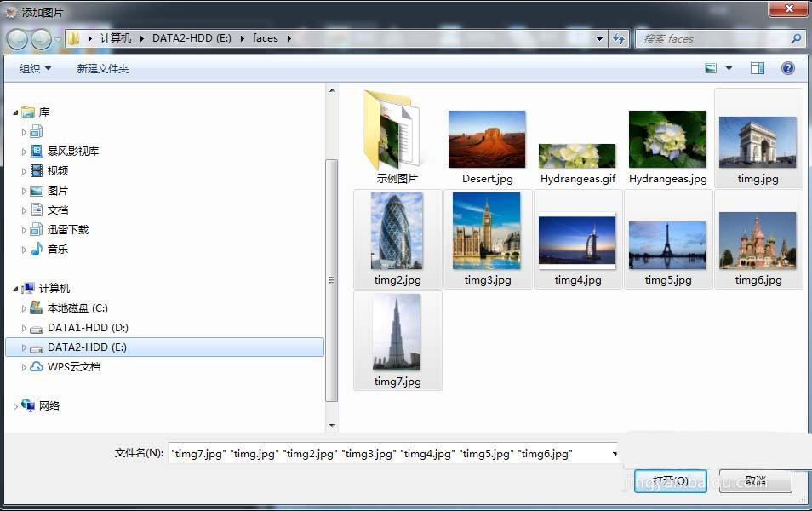This screenshot has width=812, height=511.
Task: Select WPS云文档 cloud icon entry
Action: (37, 367)
